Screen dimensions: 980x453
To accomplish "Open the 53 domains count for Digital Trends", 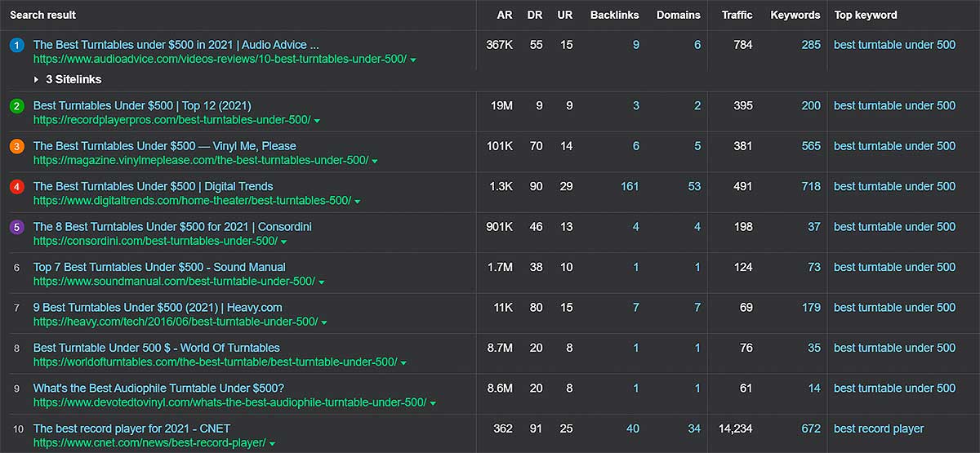I will coord(694,186).
